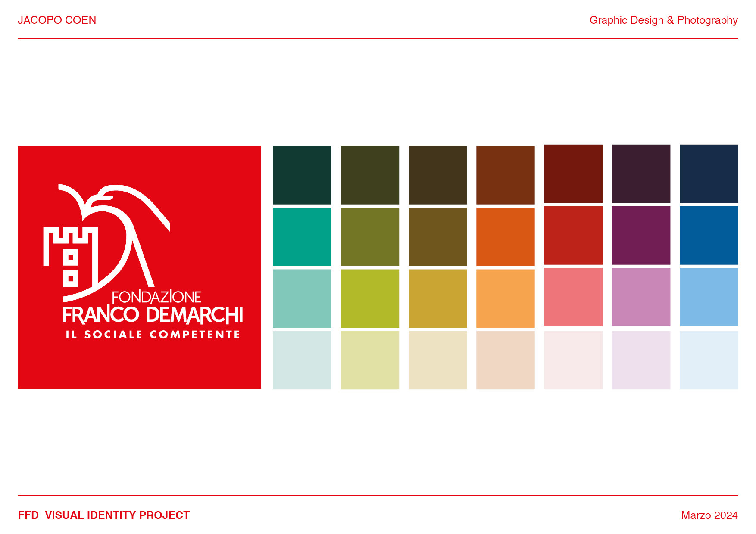This screenshot has width=756, height=534.
Task: Select the dark olive green swatch
Action: pyautogui.click(x=370, y=175)
